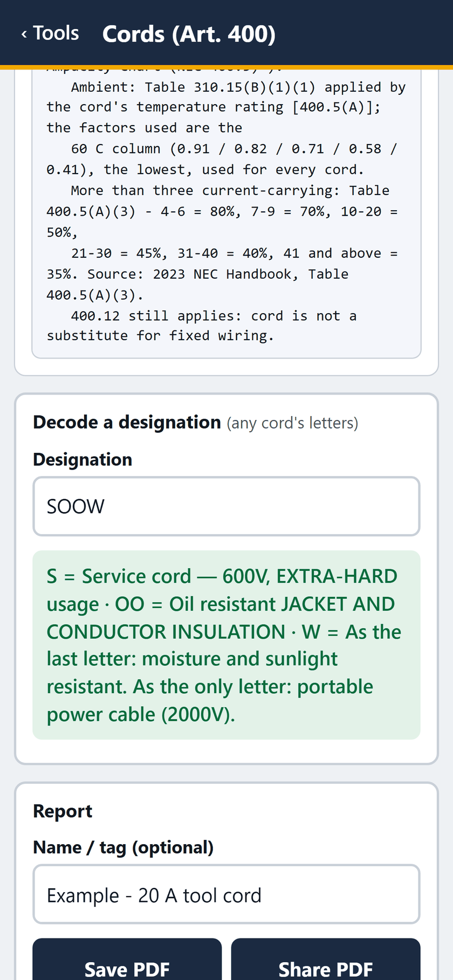Click the green SOOW decode result box
This screenshot has width=453, height=980.
click(x=226, y=645)
